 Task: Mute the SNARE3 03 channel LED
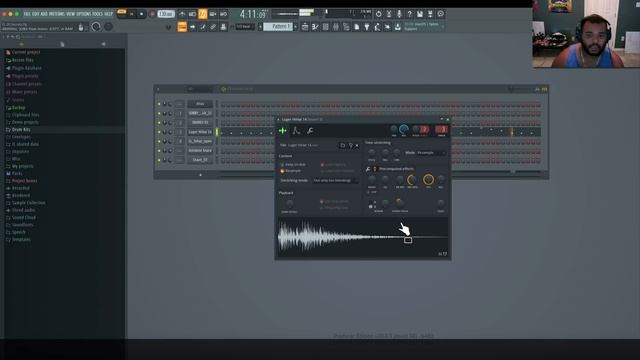(x=159, y=122)
